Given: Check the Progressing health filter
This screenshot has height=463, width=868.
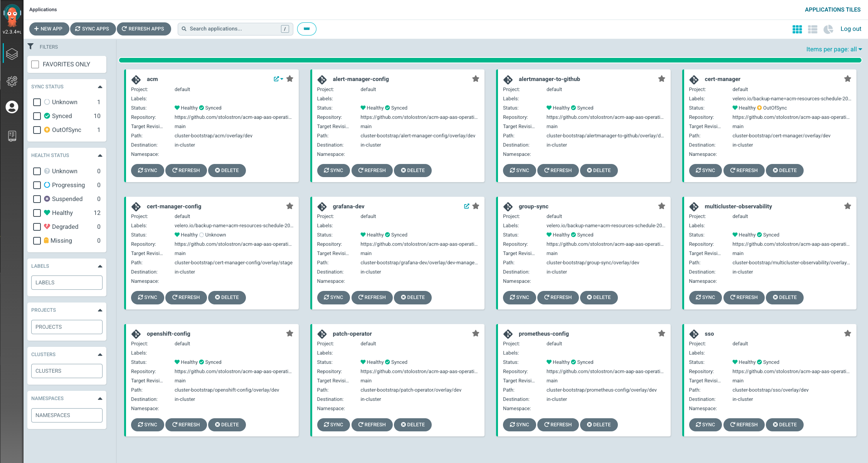Looking at the screenshot, I should pyautogui.click(x=37, y=185).
